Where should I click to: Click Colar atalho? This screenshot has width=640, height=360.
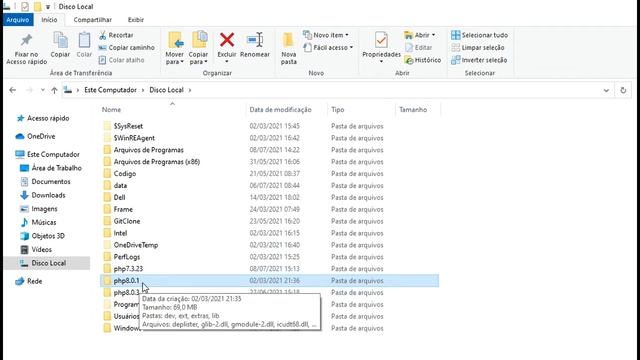(122, 60)
